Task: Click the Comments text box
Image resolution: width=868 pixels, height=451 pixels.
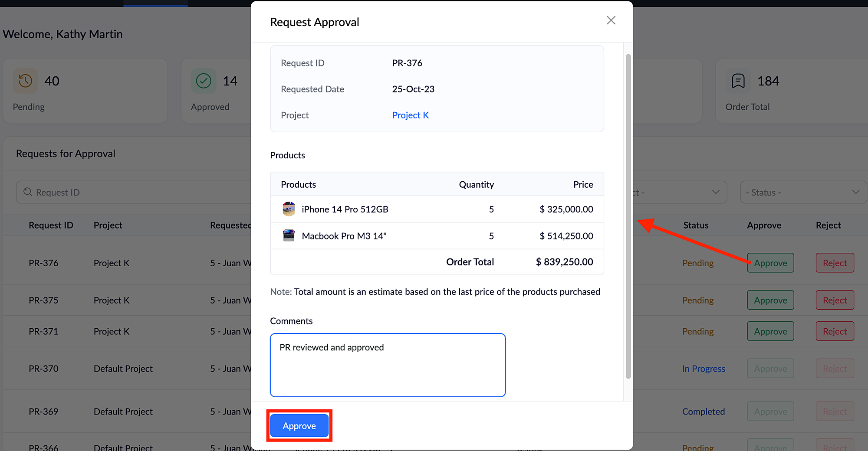Action: (388, 365)
